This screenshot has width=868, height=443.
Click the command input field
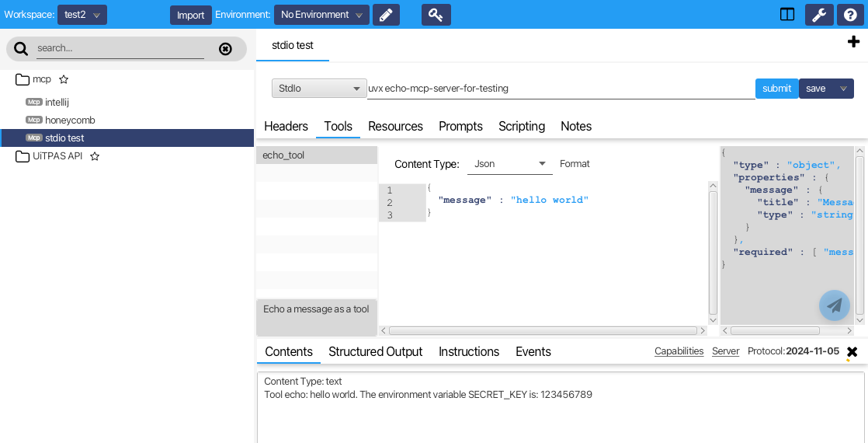coord(559,89)
